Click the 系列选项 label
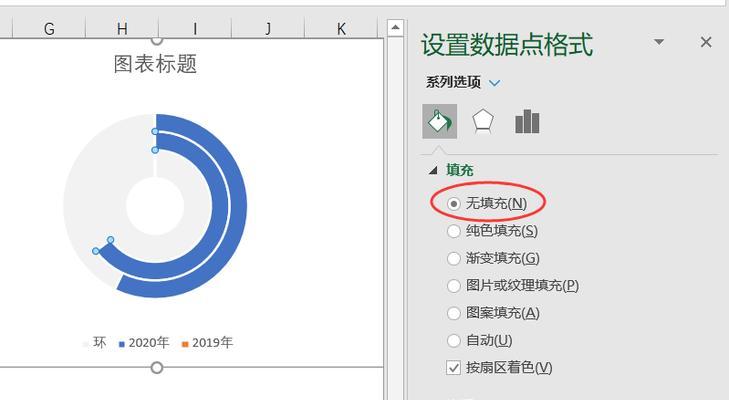Image resolution: width=729 pixels, height=400 pixels. [x=453, y=82]
